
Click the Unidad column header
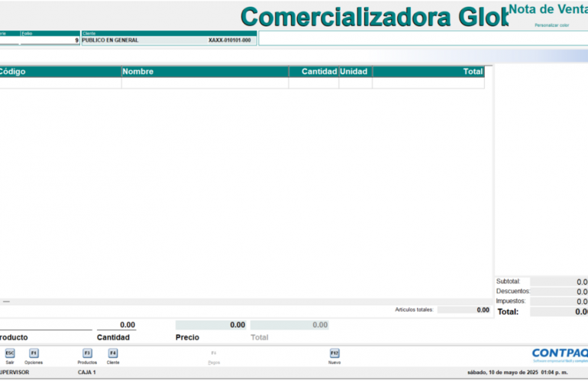(355, 72)
